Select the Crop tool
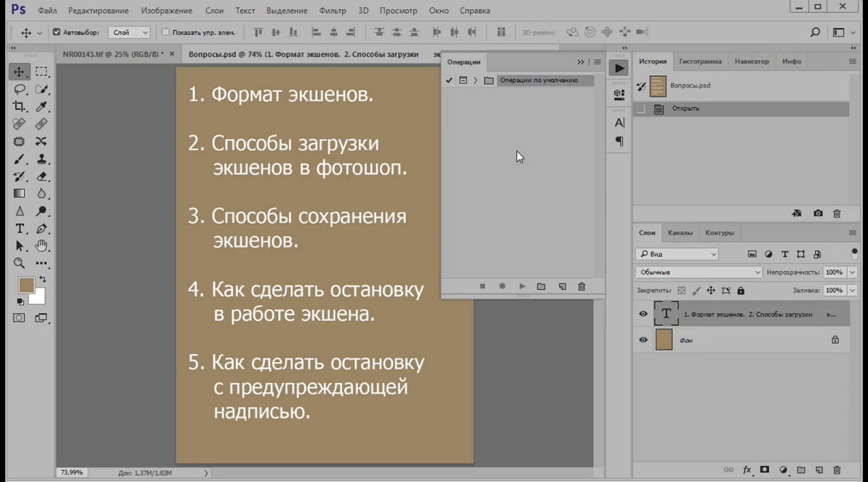 click(20, 107)
